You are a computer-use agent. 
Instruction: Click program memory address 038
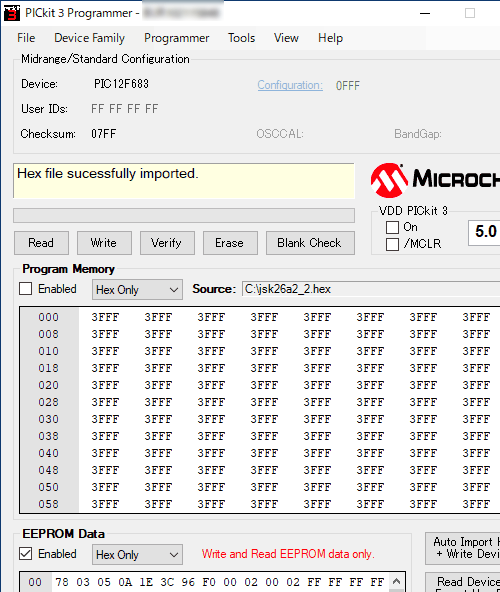(49, 436)
